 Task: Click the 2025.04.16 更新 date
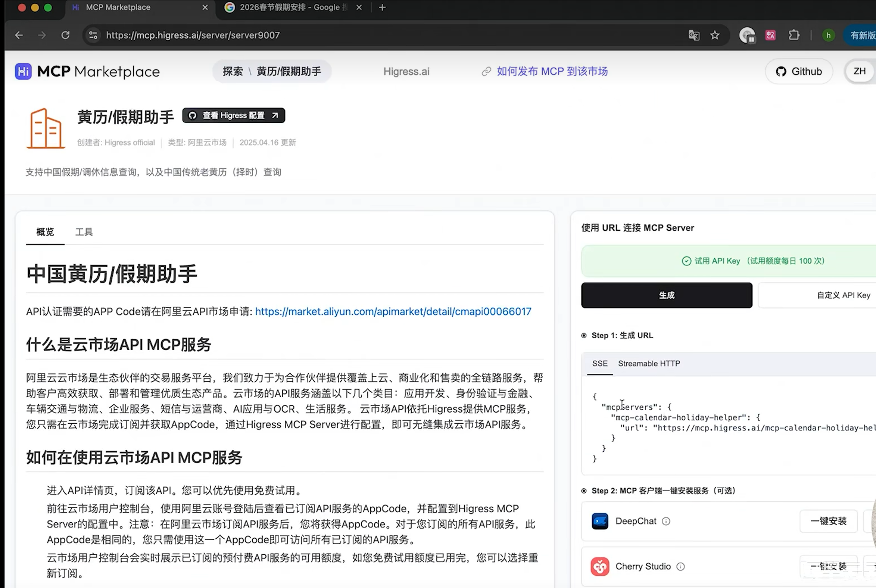(268, 143)
